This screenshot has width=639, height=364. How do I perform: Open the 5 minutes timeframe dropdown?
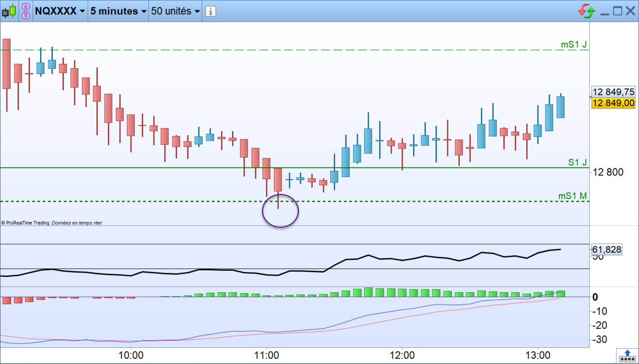pyautogui.click(x=118, y=11)
